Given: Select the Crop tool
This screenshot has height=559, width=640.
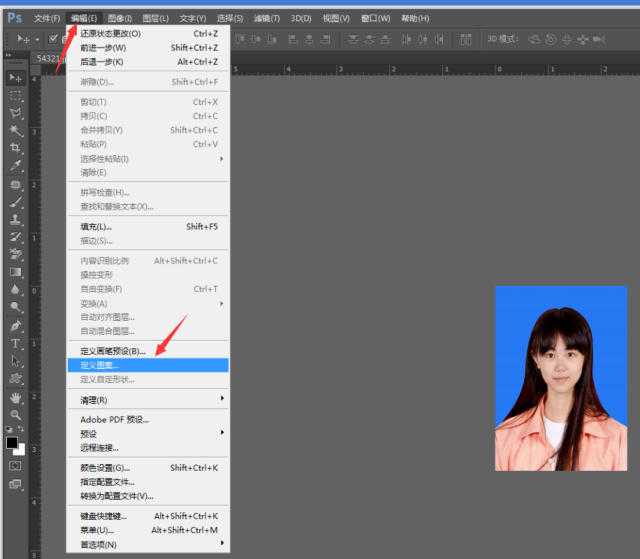Looking at the screenshot, I should pos(16,148).
